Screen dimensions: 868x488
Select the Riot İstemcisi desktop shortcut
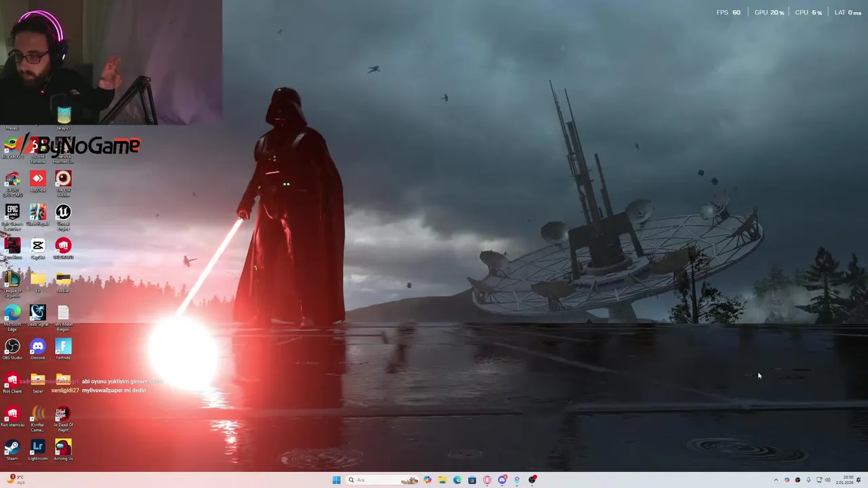[12, 416]
